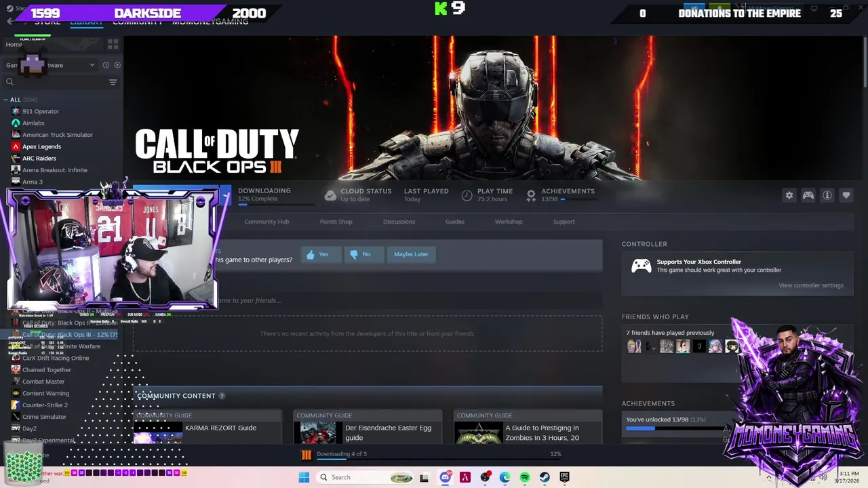Click play time clock icon

click(467, 195)
